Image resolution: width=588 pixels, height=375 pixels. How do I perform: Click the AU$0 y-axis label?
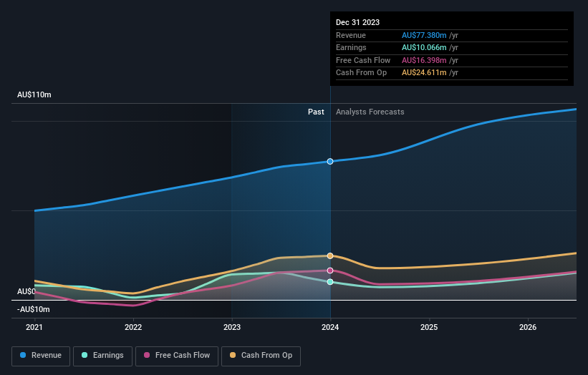click(26, 291)
